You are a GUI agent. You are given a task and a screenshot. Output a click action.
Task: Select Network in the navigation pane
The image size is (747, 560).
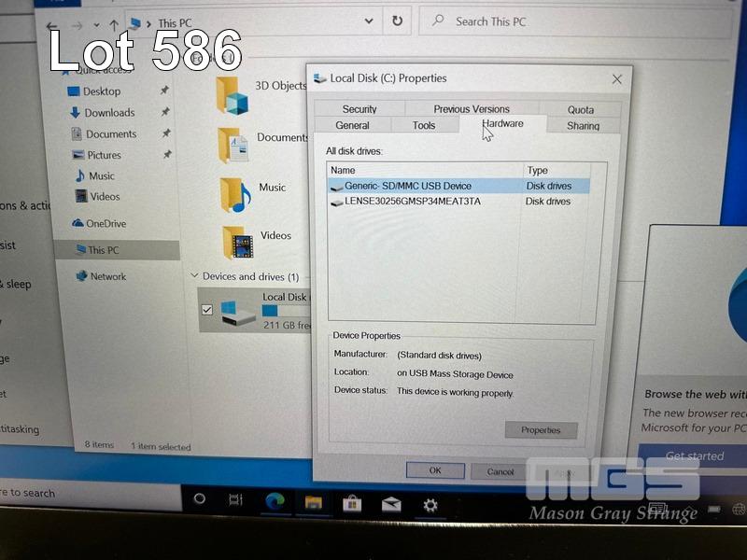[x=107, y=276]
